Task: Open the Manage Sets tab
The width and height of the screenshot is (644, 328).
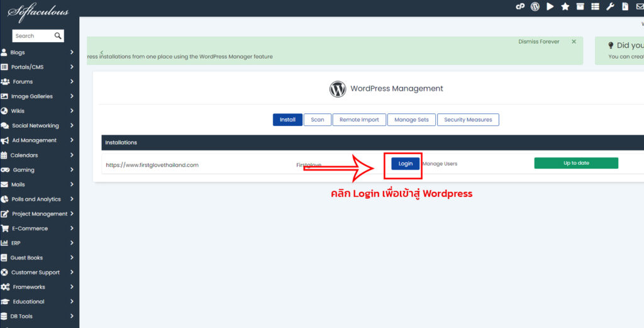Action: click(411, 120)
